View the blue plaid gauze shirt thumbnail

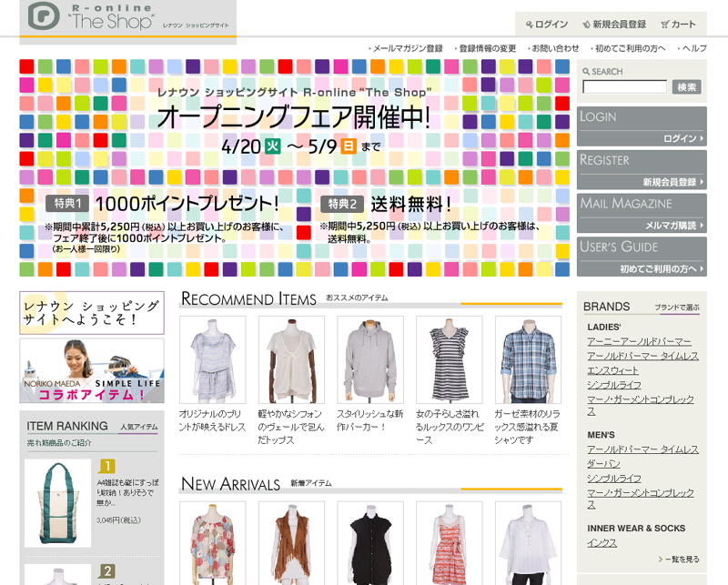pyautogui.click(x=528, y=359)
